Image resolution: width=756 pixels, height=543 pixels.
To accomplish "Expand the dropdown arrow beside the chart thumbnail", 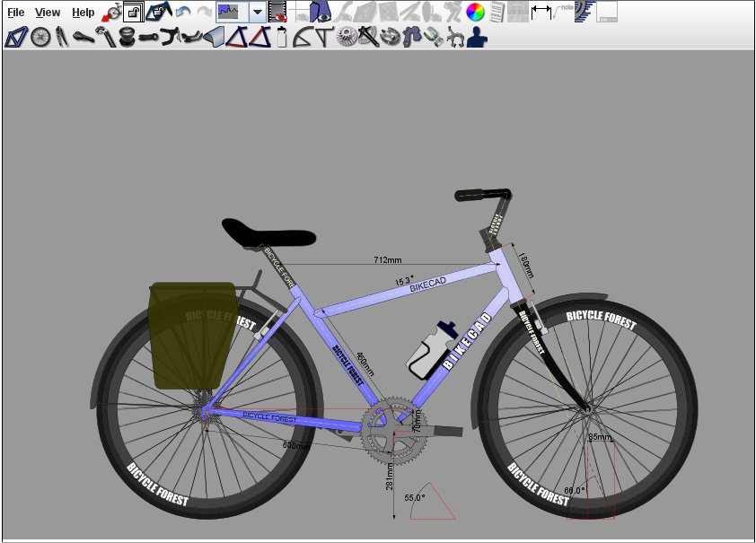I will 257,13.
